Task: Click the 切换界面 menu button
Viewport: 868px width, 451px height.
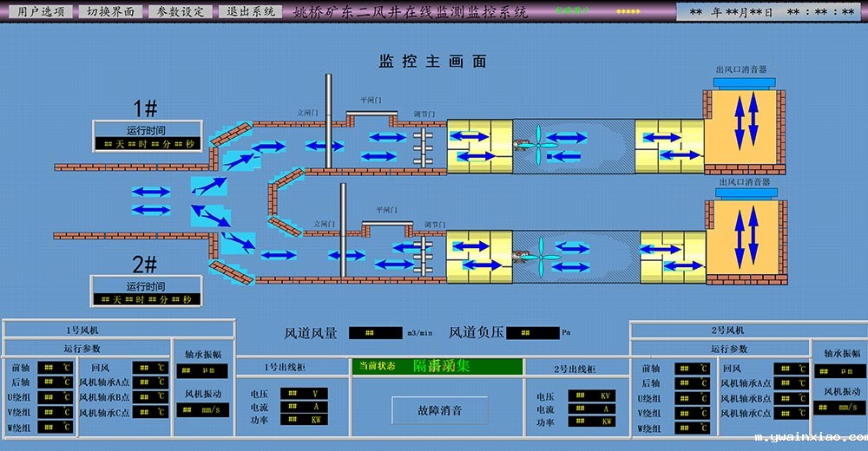Action: coord(109,12)
